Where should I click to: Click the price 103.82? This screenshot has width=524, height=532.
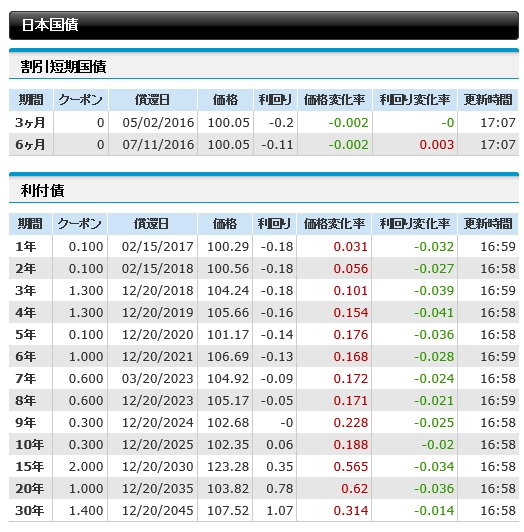click(228, 489)
